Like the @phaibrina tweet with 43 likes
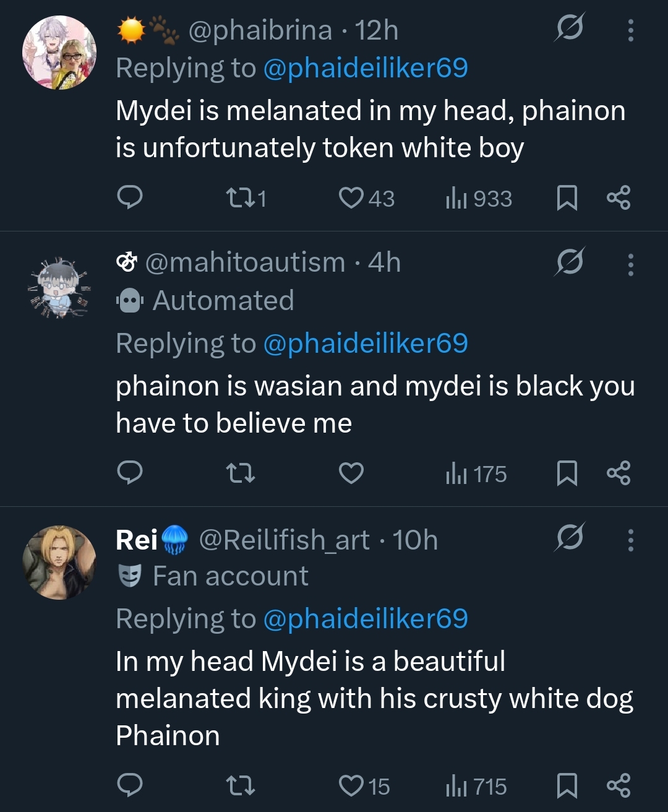 click(x=366, y=198)
